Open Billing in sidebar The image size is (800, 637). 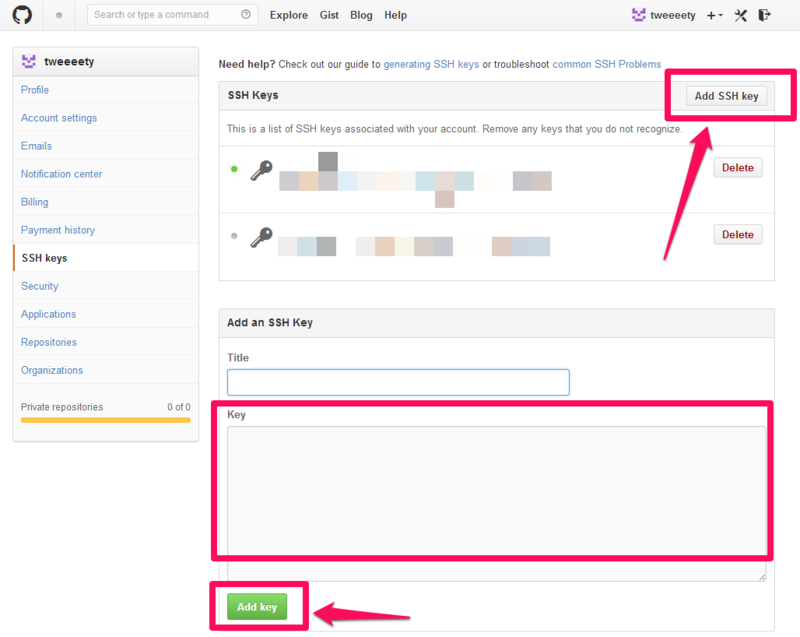point(106,202)
